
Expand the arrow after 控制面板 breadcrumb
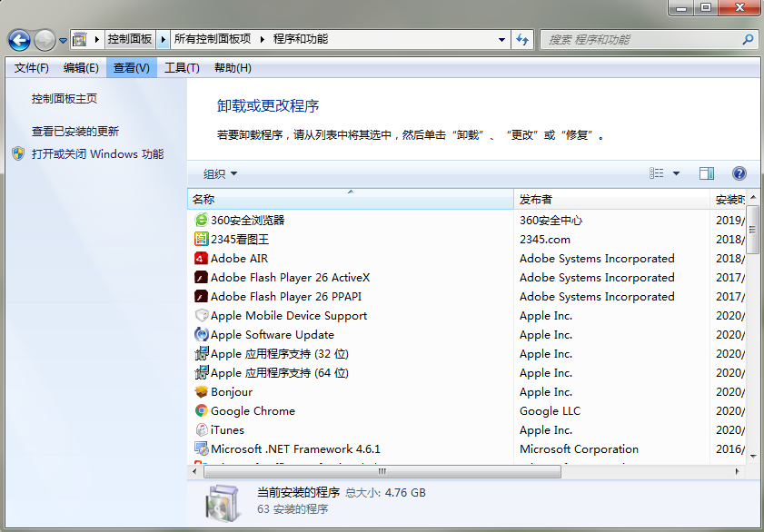click(164, 39)
